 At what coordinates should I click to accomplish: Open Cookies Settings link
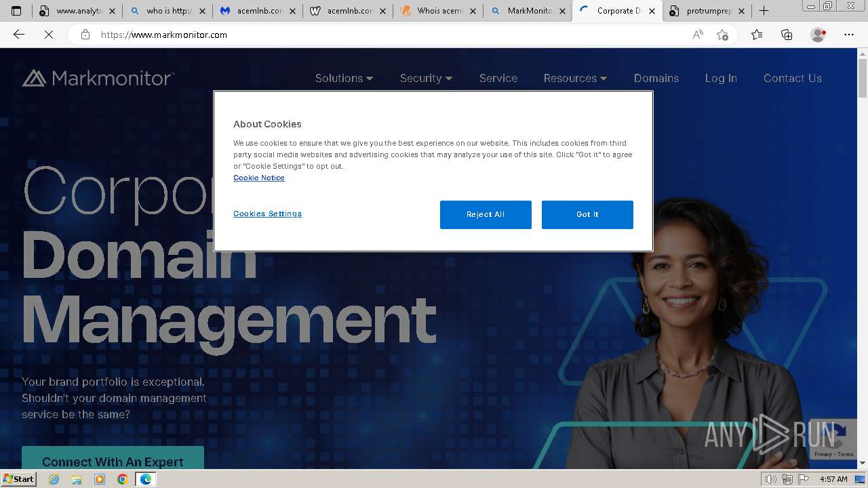click(267, 213)
